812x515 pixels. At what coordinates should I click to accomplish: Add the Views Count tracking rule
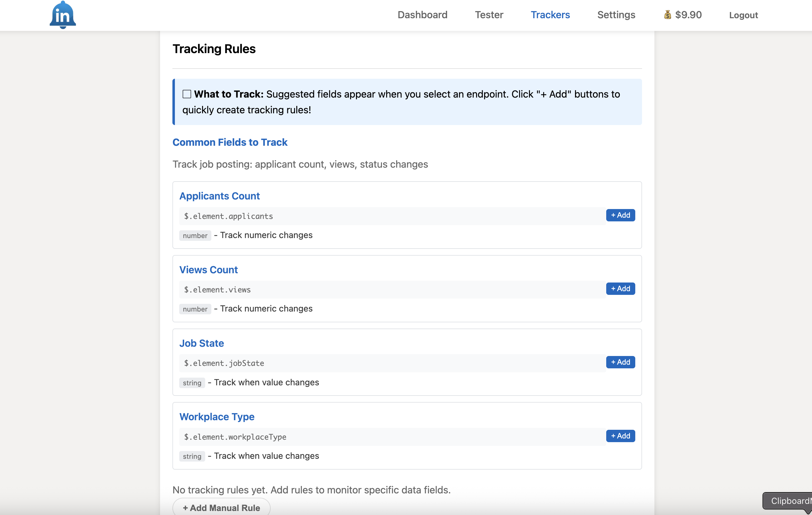point(620,288)
